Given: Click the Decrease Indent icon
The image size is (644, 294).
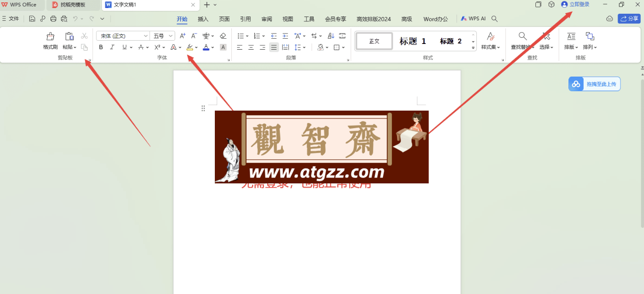Looking at the screenshot, I should tap(274, 36).
